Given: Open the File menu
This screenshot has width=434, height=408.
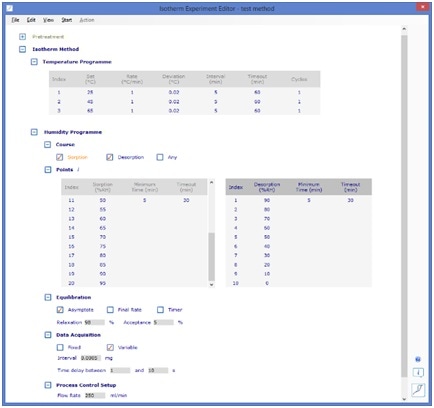Looking at the screenshot, I should (x=15, y=20).
